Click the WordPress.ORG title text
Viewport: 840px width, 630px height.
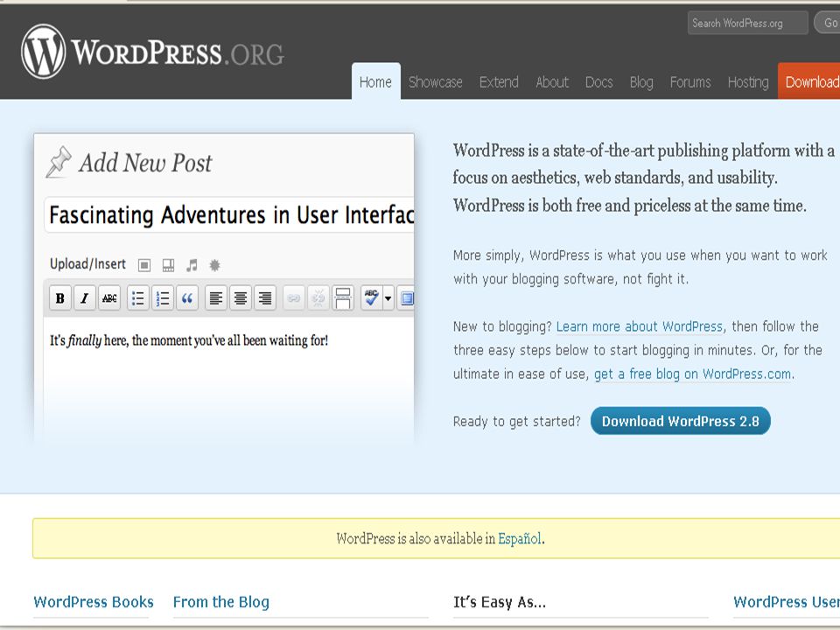click(x=178, y=52)
